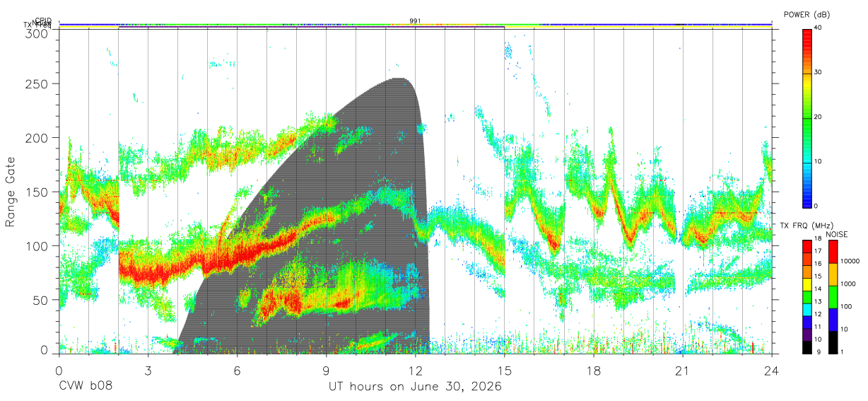Click the 'CVW b08' radar beam label

tap(86, 387)
